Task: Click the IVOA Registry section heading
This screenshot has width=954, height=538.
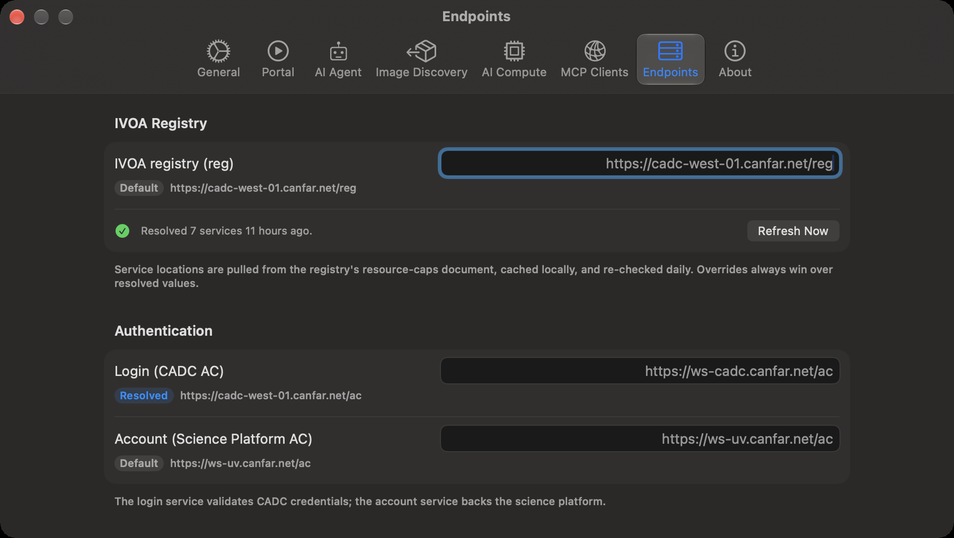Action: pos(161,123)
